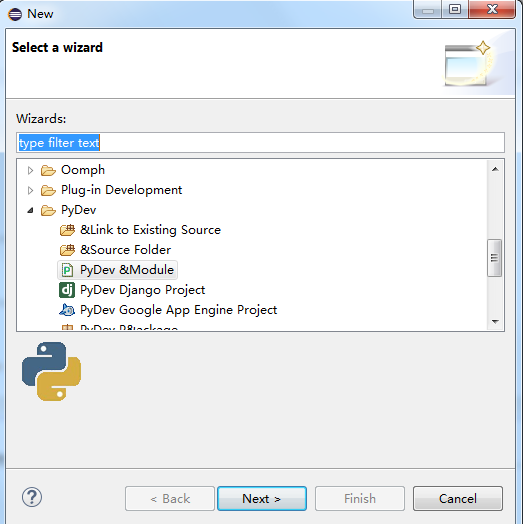Close the New dialog window
523x524 pixels.
pyautogui.click(x=492, y=9)
